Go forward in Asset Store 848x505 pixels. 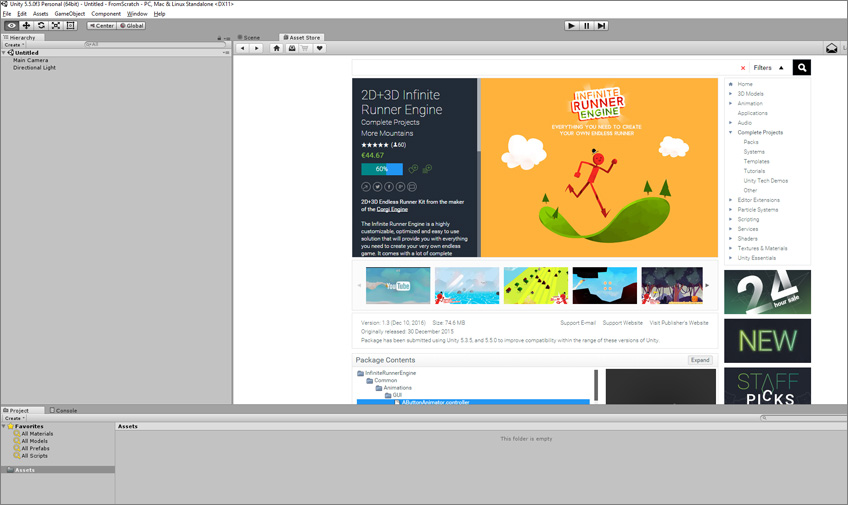coord(256,48)
